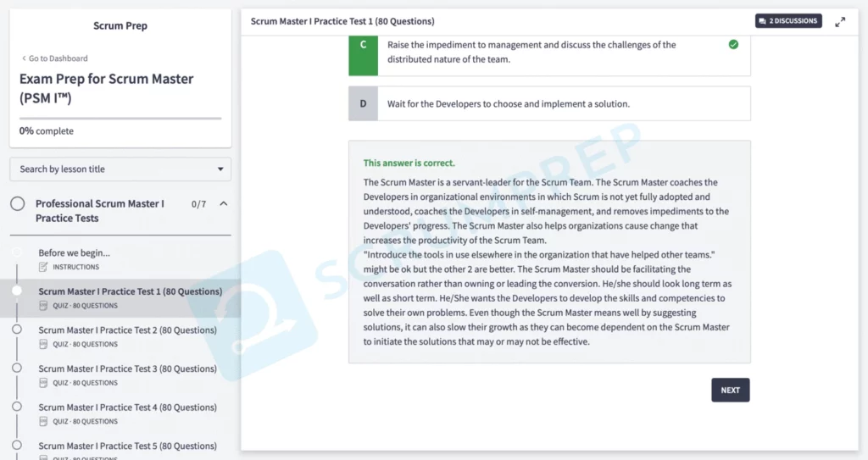Click the green correct-answer checkmark icon
The width and height of the screenshot is (868, 460).
[x=733, y=44]
